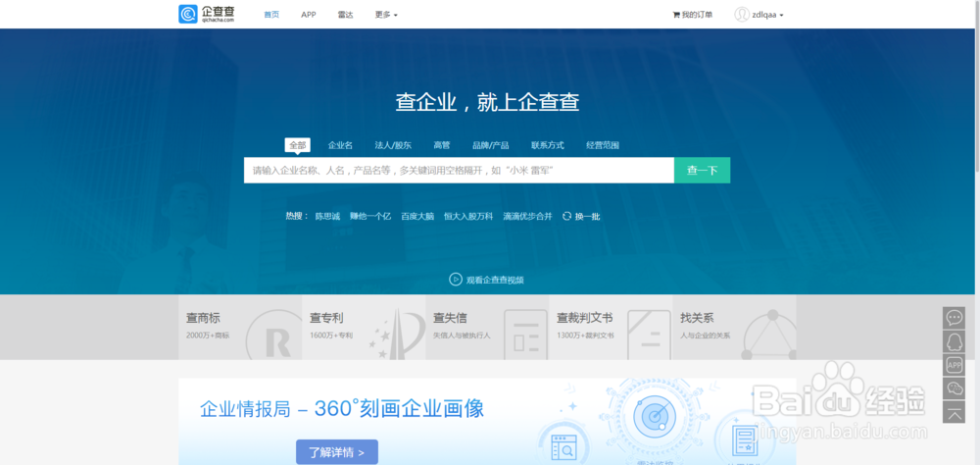The height and width of the screenshot is (465, 980).
Task: Open the 查裁判文书 judgment documents card
Action: pos(611,328)
